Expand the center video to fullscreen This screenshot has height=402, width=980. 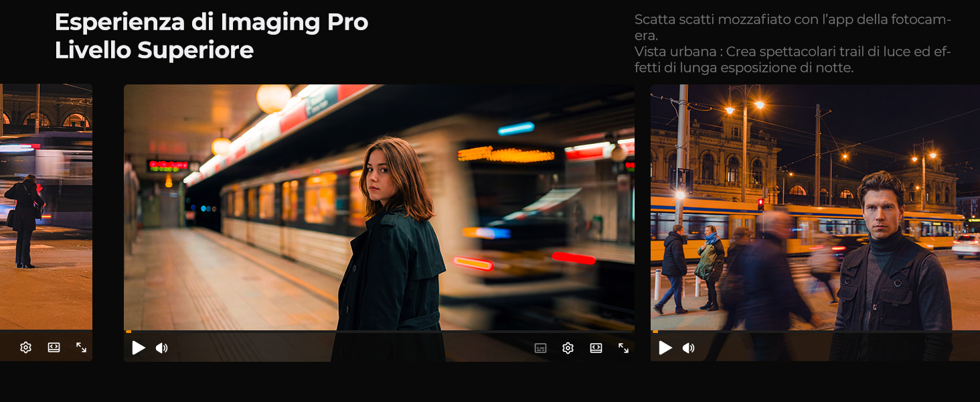[623, 348]
